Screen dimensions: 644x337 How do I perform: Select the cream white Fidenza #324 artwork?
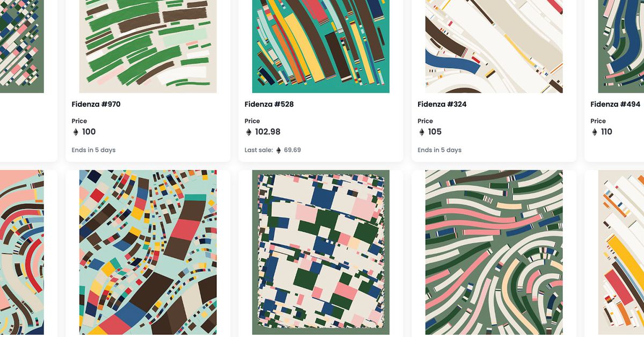494,46
